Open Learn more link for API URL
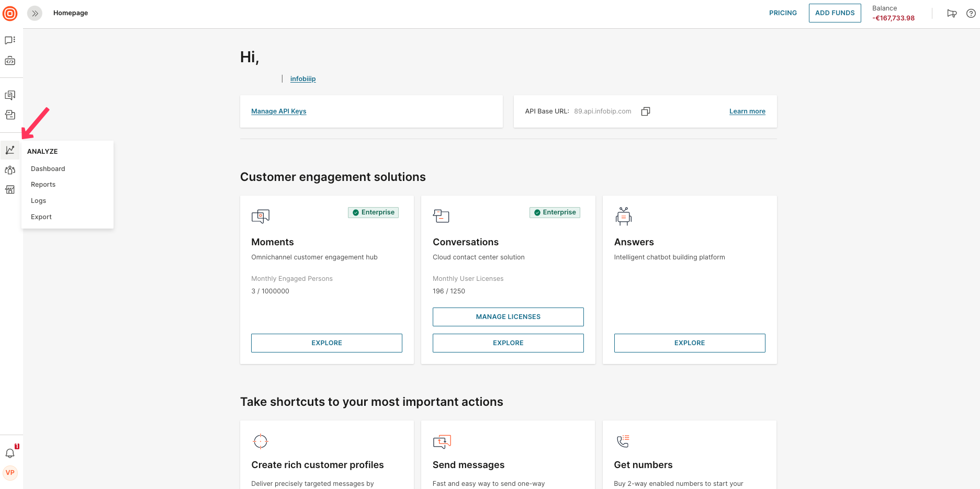980x489 pixels. [747, 111]
